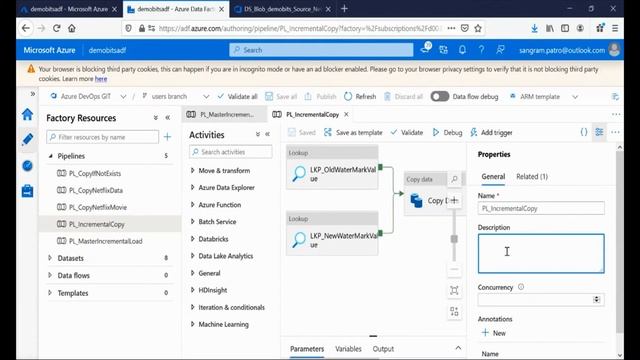Viewport: 640px width, 360px height.
Task: Expand the left navigation rail chevrons
Action: pyautogui.click(x=33, y=94)
